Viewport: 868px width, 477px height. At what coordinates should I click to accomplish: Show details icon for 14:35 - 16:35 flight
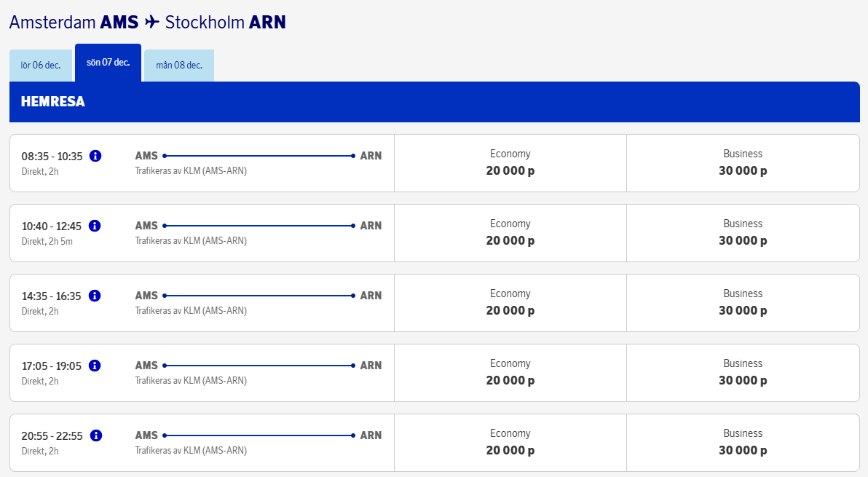[x=95, y=296]
